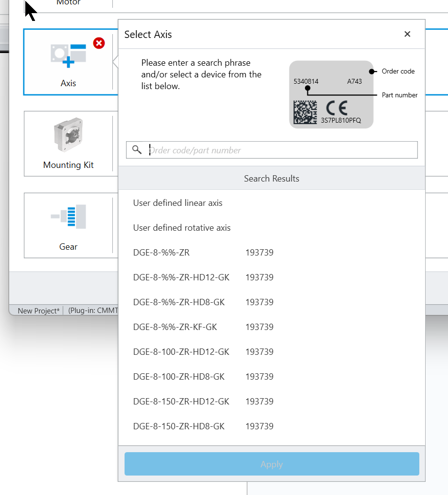Select DGE-8-%%-ZR-HD12-GK result
448x495 pixels.
(x=272, y=277)
